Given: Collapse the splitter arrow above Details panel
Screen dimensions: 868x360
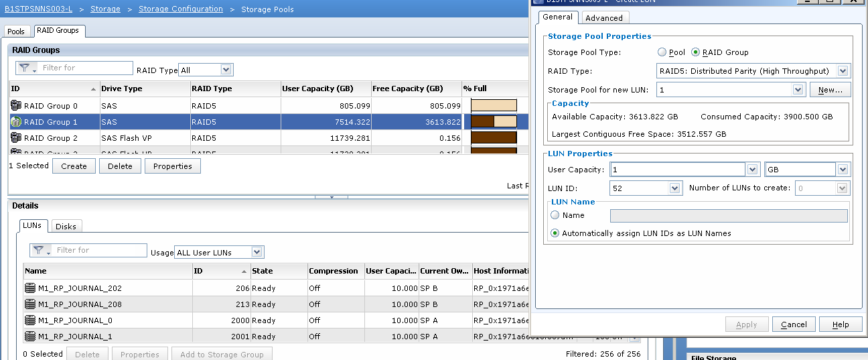Looking at the screenshot, I should 333,197.
